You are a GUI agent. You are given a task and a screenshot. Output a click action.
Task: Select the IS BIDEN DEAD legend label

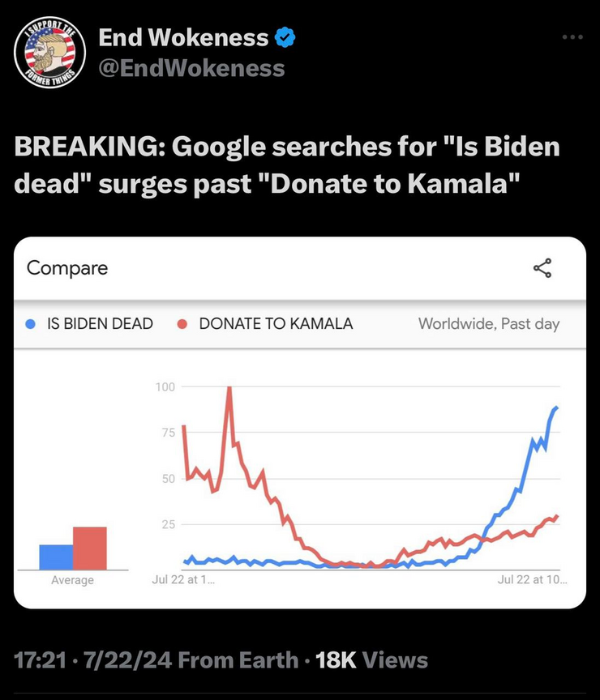pyautogui.click(x=100, y=323)
